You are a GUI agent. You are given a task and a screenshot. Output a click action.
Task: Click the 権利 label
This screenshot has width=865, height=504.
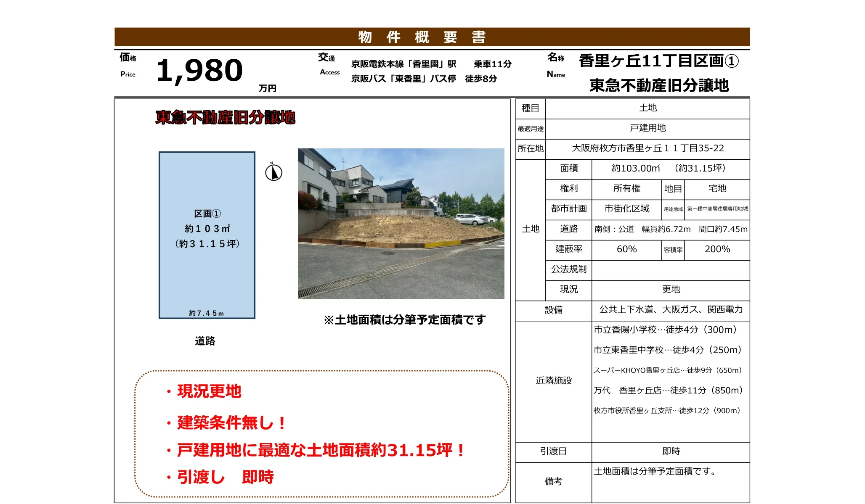569,188
